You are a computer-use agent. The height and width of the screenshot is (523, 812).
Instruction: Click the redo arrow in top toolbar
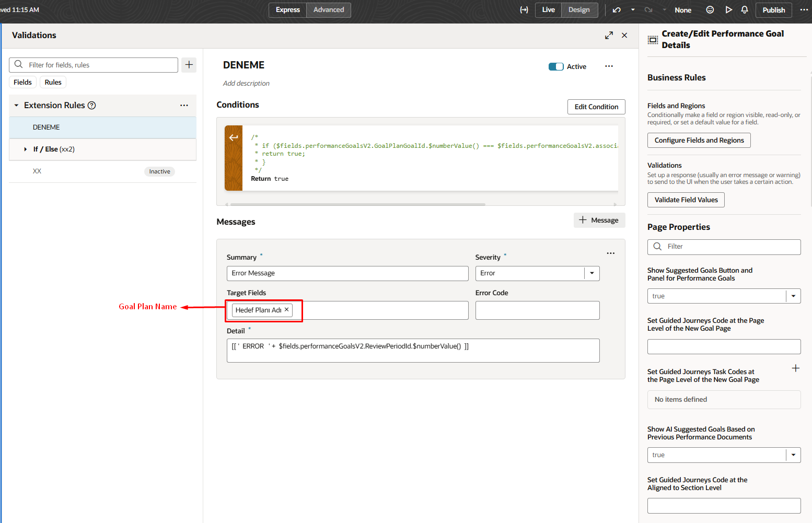tap(648, 10)
